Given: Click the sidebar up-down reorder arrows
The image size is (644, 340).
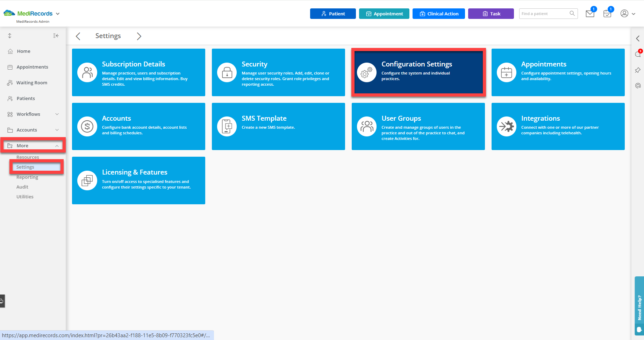Looking at the screenshot, I should click(x=10, y=36).
